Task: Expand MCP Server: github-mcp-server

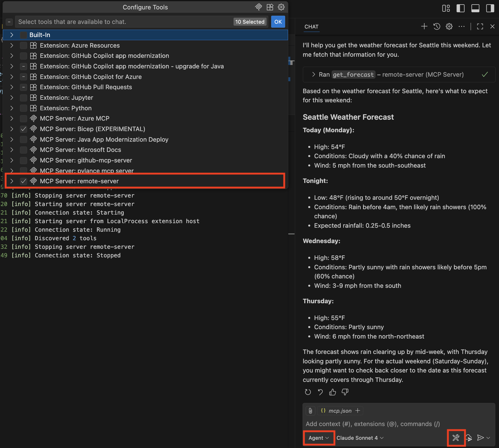Action: 12,160
